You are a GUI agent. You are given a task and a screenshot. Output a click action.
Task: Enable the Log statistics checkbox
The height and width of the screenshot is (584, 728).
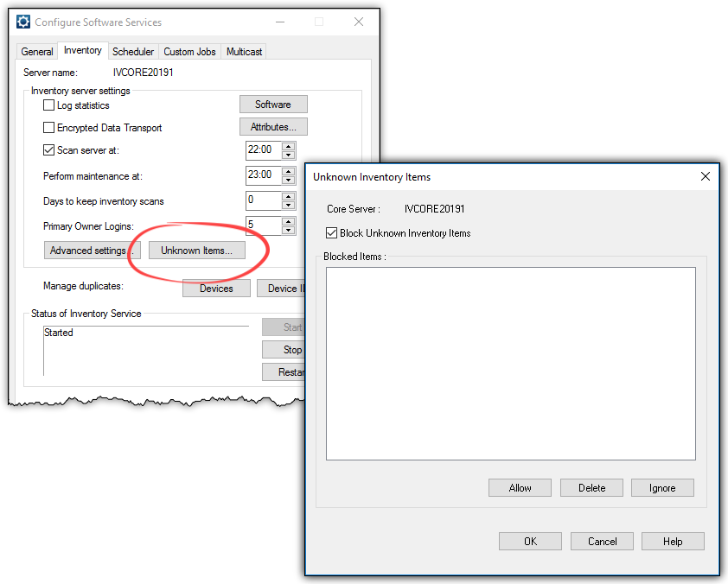(x=49, y=105)
